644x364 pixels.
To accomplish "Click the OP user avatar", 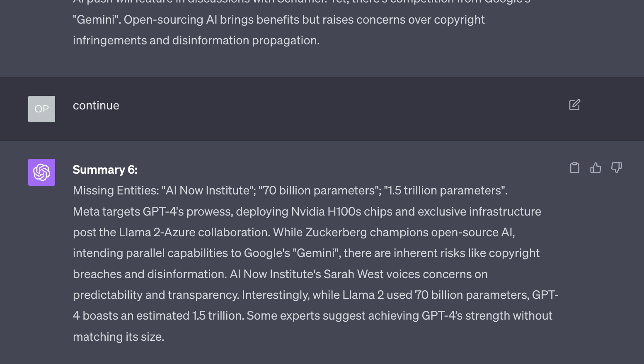I will point(41,109).
